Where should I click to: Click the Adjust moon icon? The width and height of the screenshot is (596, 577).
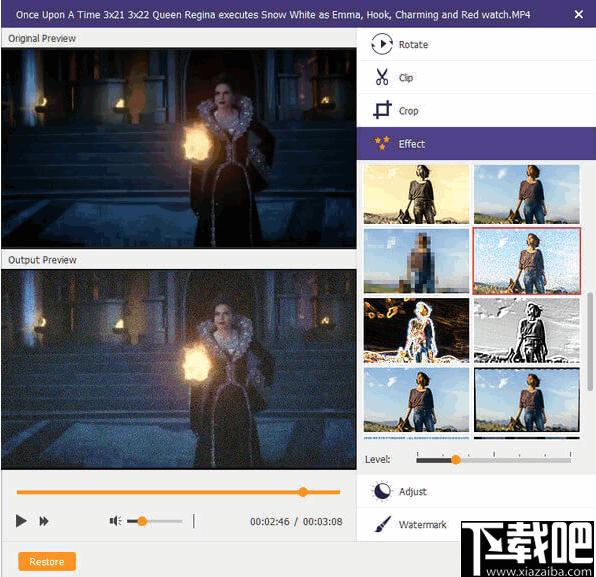click(382, 491)
